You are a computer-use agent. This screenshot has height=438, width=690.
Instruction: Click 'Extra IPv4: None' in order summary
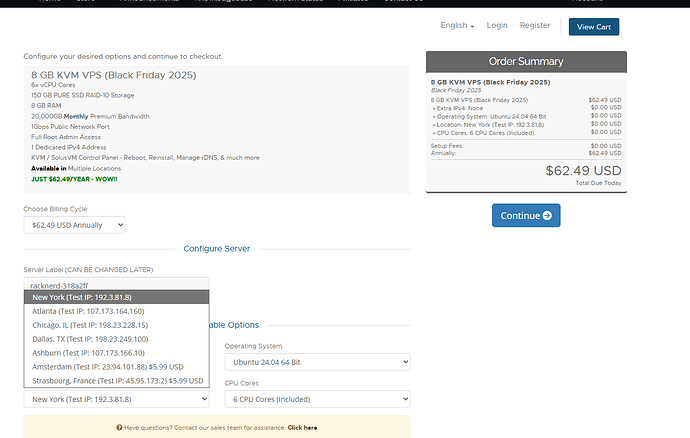tap(458, 108)
